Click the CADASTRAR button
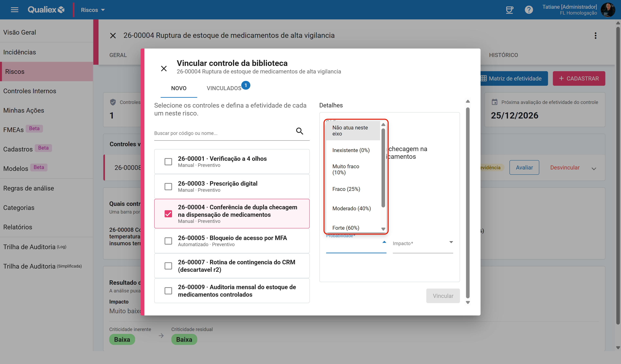Image resolution: width=621 pixels, height=364 pixels. pos(579,78)
